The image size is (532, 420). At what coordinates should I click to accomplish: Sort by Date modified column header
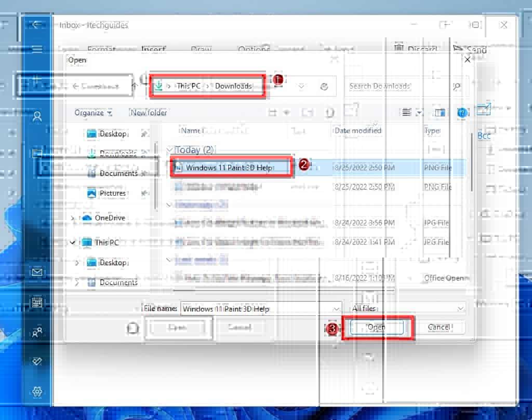click(358, 130)
